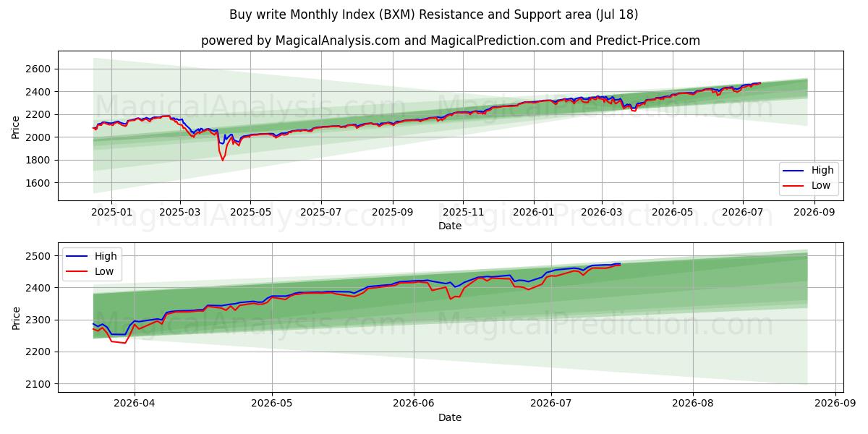
Task: Click the 2026-09 tick on the top chart
Action: click(814, 213)
